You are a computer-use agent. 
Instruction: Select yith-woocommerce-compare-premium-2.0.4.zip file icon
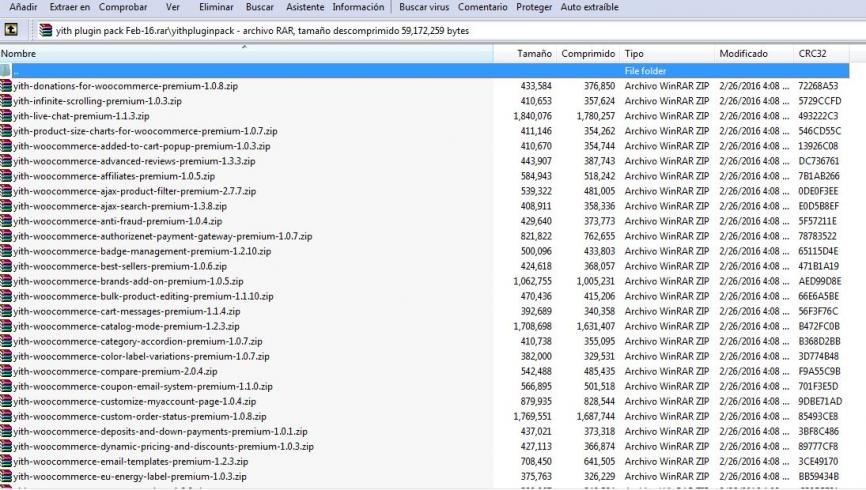7,371
